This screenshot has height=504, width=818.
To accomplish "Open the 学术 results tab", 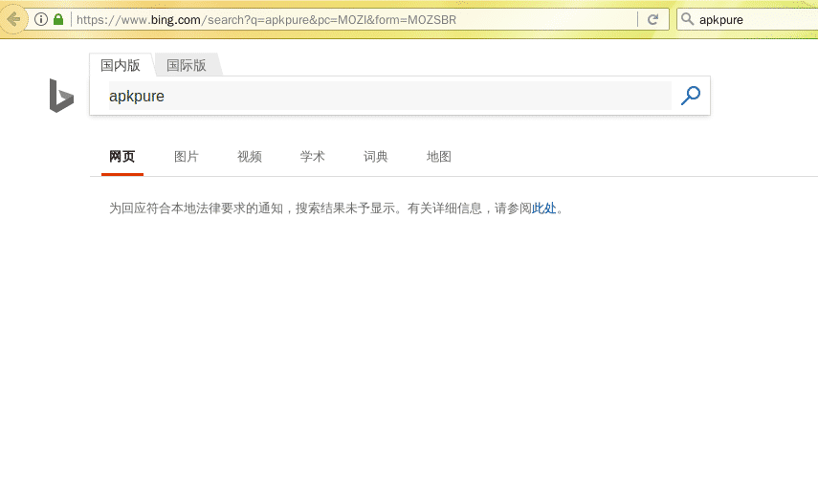I will coord(313,157).
